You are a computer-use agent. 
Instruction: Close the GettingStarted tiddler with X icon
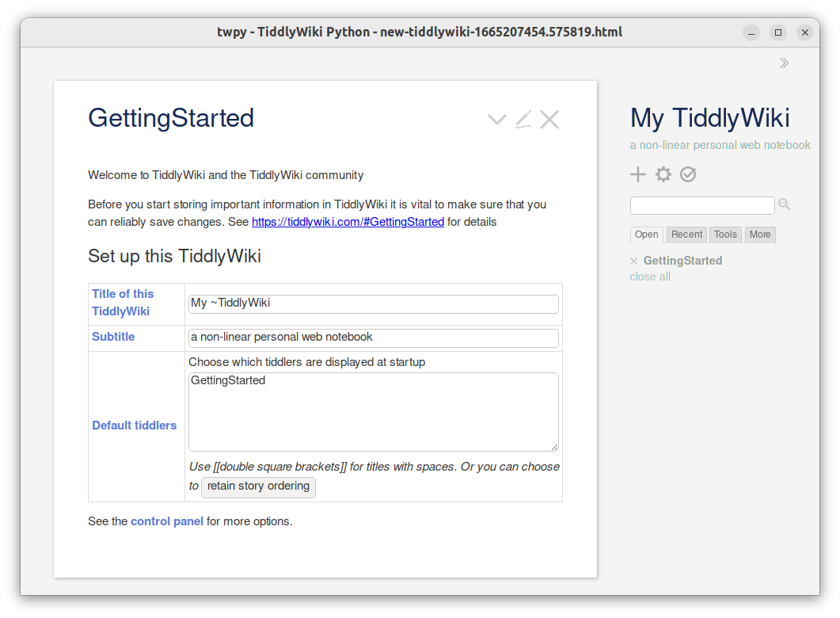coord(549,120)
